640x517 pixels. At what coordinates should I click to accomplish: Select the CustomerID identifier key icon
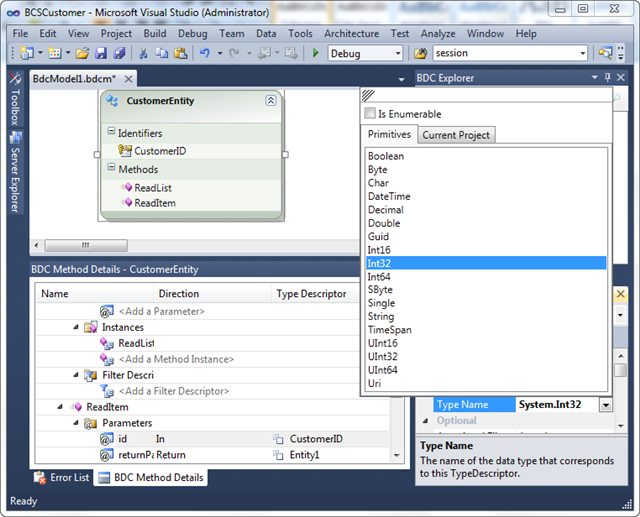[x=124, y=151]
